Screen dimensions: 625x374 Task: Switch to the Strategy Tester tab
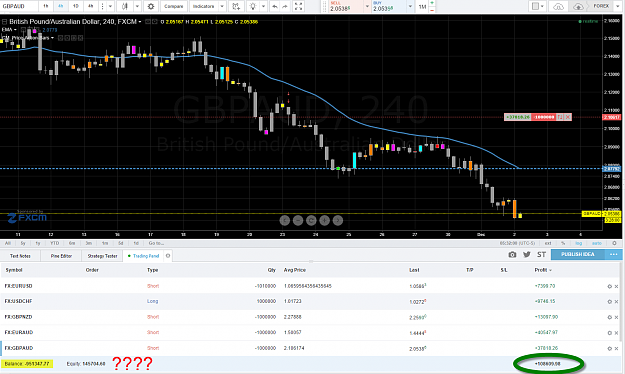[x=102, y=256]
